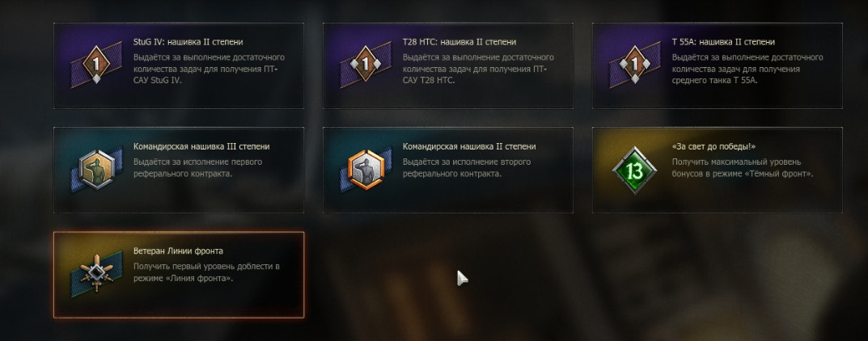
Task: Select the 'Ветеран Линии фронта' title
Action: pos(178,251)
